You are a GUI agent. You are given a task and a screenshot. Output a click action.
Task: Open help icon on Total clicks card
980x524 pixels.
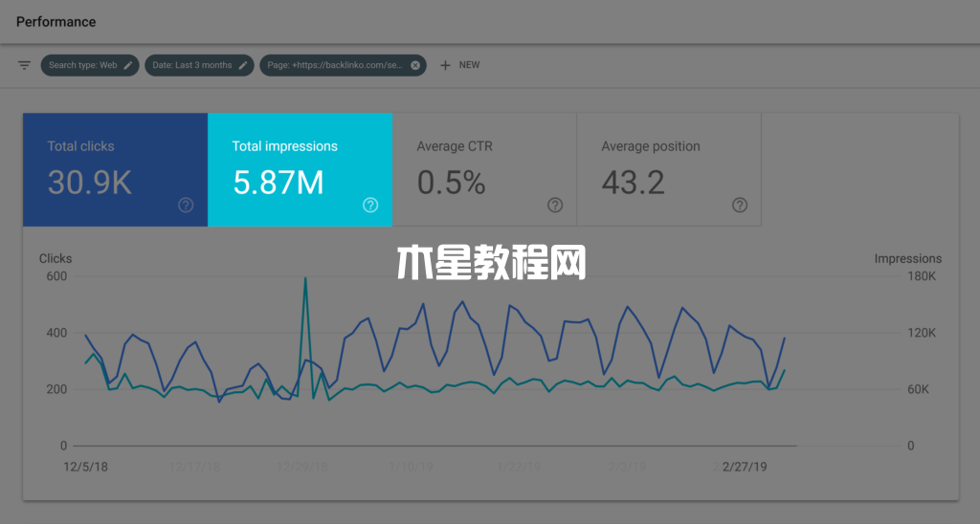pyautogui.click(x=186, y=205)
